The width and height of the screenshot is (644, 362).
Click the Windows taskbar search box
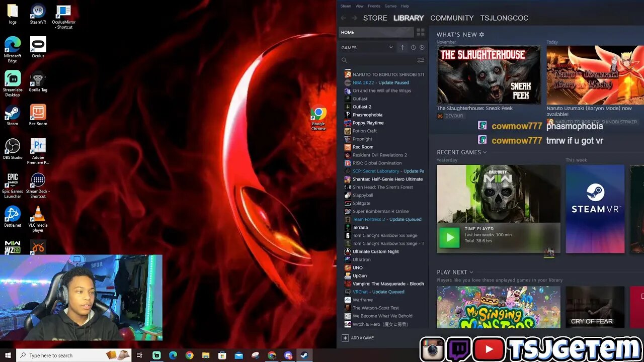tap(74, 355)
